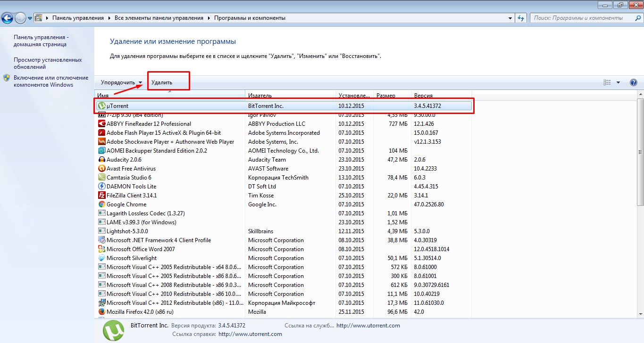Expand the Упорядочить dropdown menu

(x=121, y=82)
